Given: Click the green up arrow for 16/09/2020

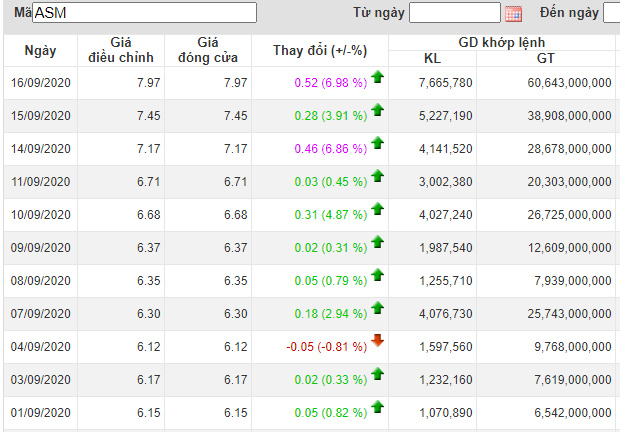Looking at the screenshot, I should coord(378,77).
